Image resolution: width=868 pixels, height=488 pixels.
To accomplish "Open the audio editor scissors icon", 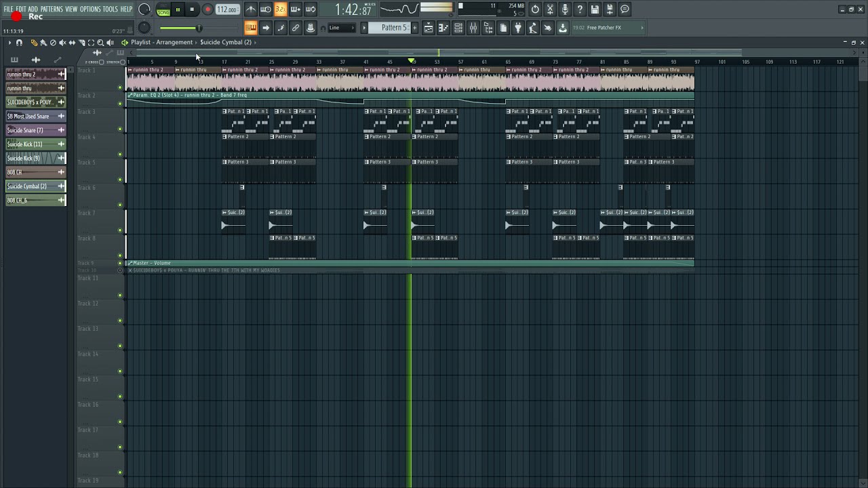I will 550,9.
